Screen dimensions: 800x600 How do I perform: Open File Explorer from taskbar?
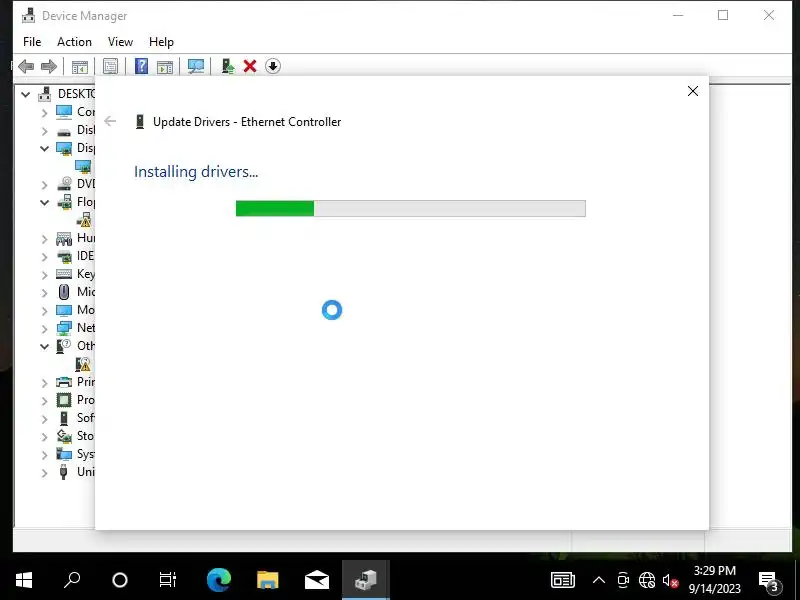tap(267, 580)
